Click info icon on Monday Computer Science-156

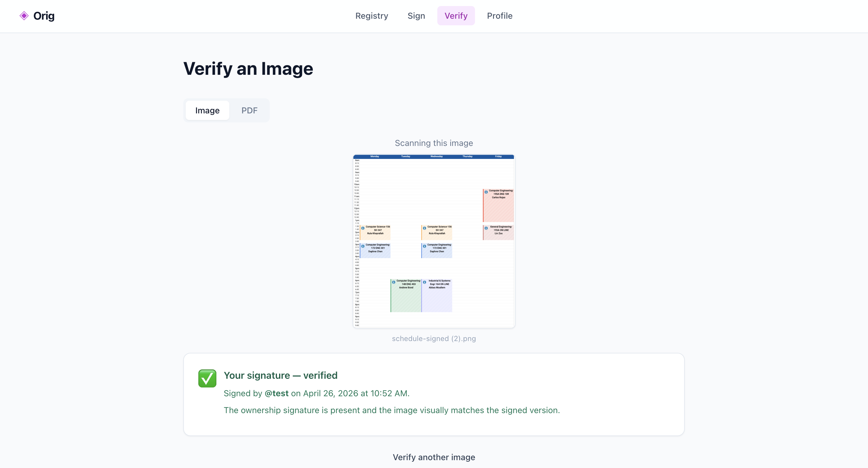(363, 228)
